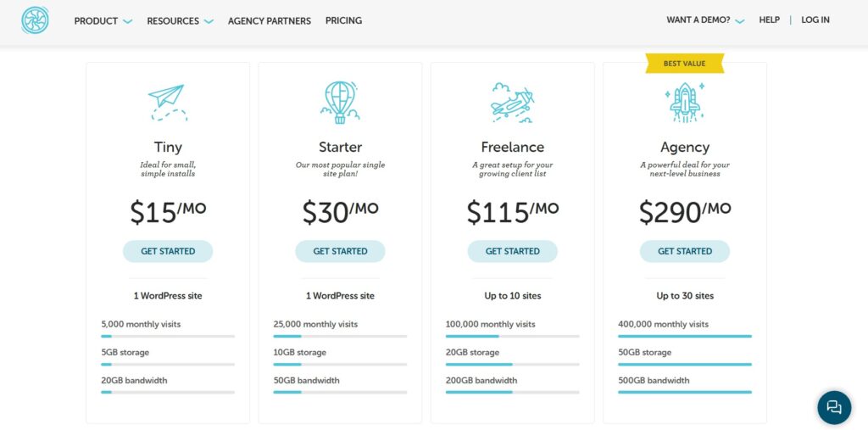The height and width of the screenshot is (430, 868).
Task: Get started with the Starter plan
Action: (x=340, y=251)
